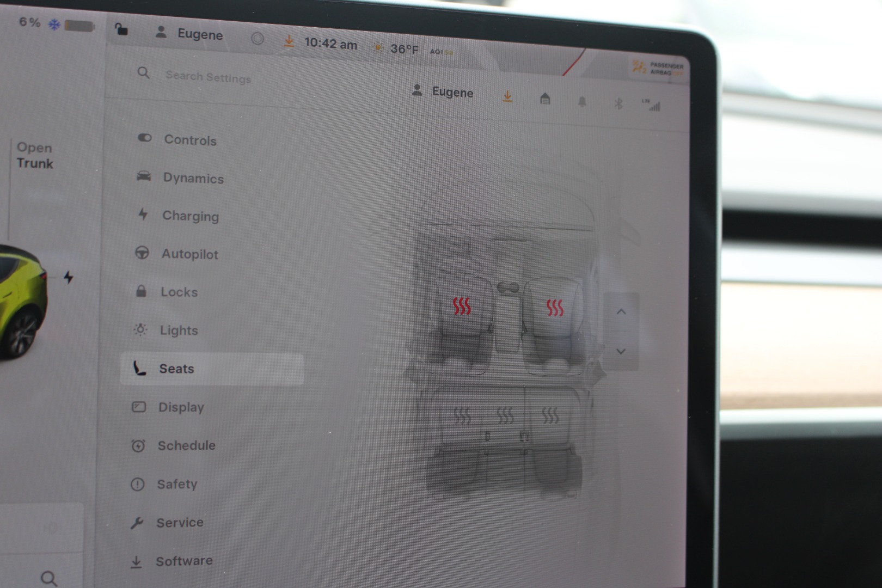Click the Search Settings field
The image size is (882, 588).
[x=208, y=77]
